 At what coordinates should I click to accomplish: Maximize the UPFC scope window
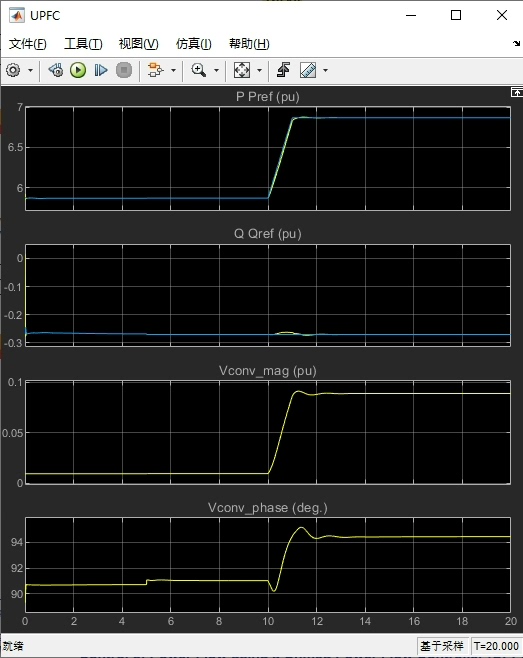456,15
